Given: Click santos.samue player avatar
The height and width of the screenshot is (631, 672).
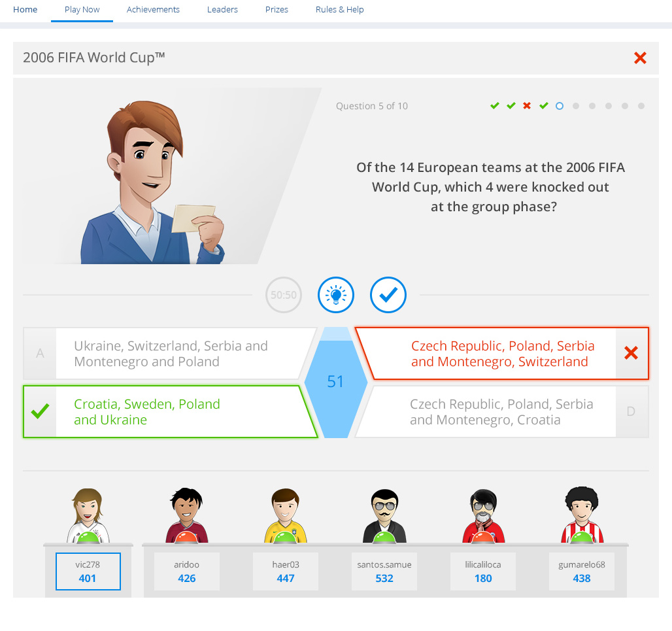Looking at the screenshot, I should coord(384,516).
